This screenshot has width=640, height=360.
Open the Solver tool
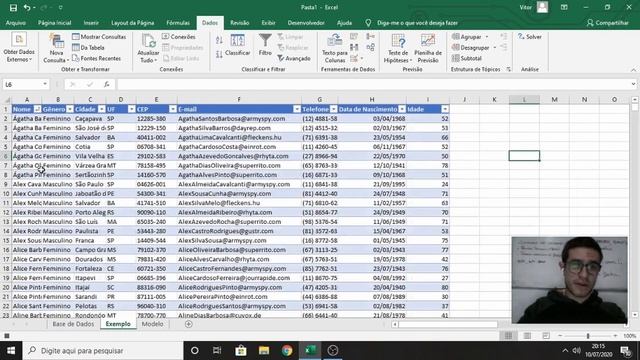click(x=530, y=37)
